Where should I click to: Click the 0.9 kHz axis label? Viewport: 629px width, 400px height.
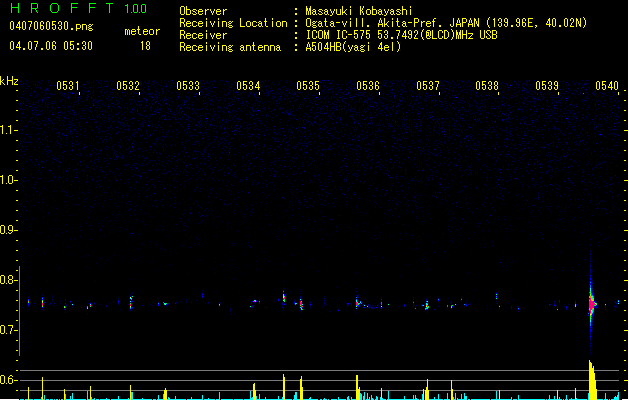(8, 230)
